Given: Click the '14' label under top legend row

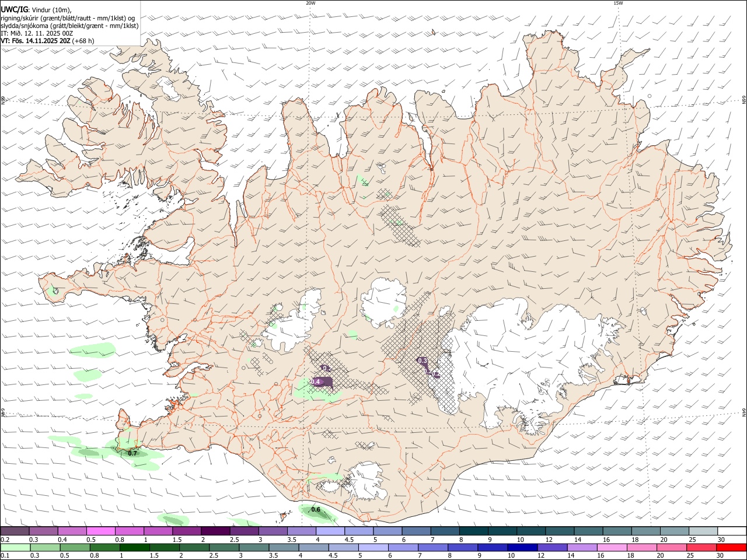Looking at the screenshot, I should click(x=578, y=540).
